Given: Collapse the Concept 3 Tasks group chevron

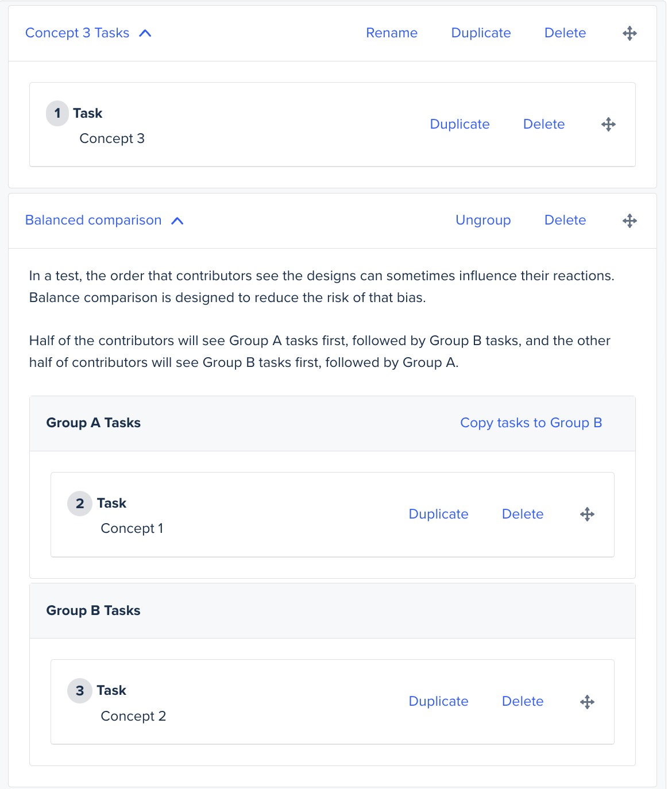Looking at the screenshot, I should 145,33.
